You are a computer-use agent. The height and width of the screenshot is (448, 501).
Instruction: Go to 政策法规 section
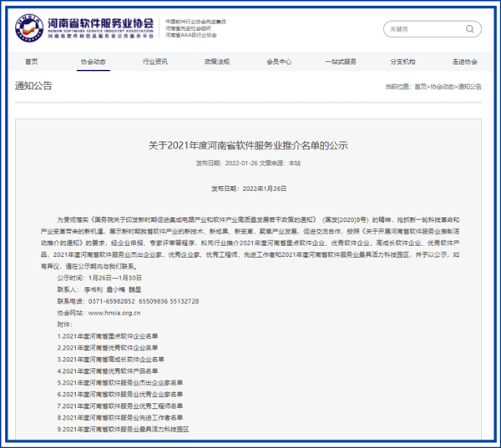(216, 62)
